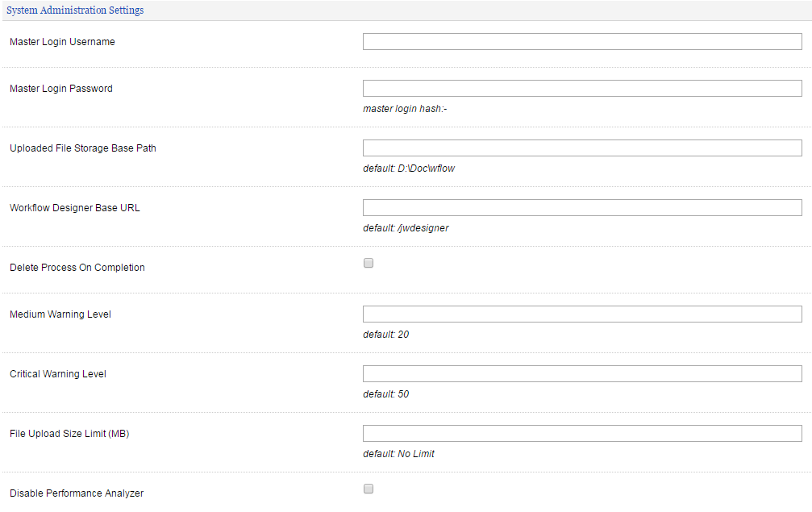Select the Uploaded File Storage Base Path box
812x512 pixels.
[x=582, y=148]
